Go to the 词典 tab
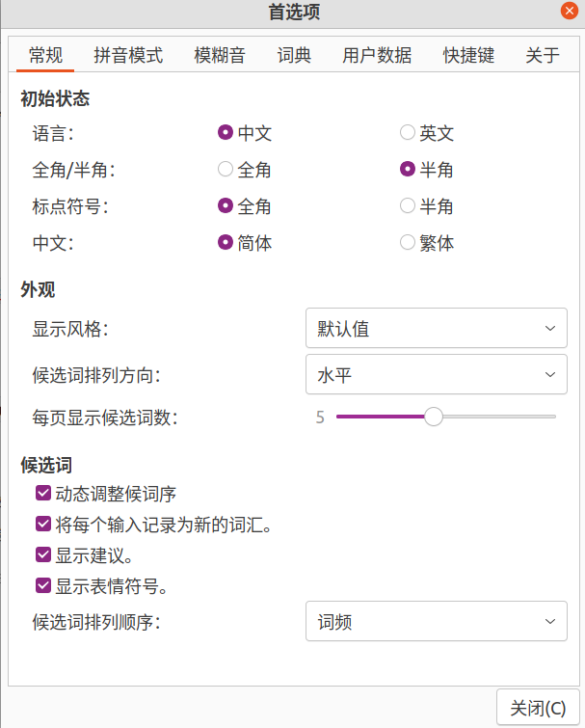The width and height of the screenshot is (585, 728). click(294, 55)
